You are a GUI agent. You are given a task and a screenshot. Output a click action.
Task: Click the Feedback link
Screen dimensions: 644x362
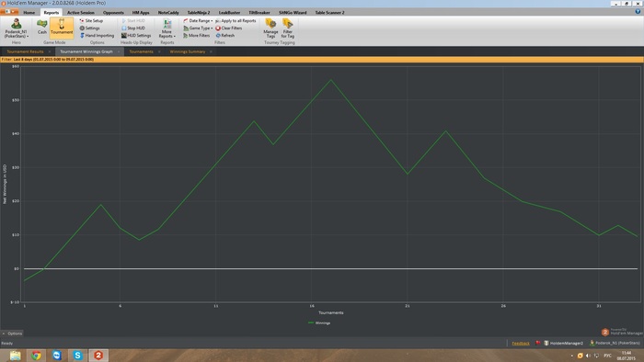pos(521,343)
